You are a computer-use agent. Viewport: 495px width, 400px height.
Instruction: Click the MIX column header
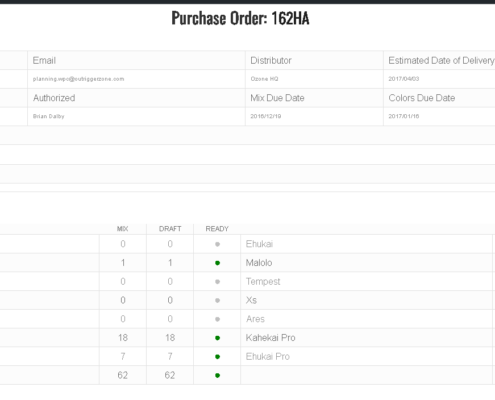click(122, 229)
